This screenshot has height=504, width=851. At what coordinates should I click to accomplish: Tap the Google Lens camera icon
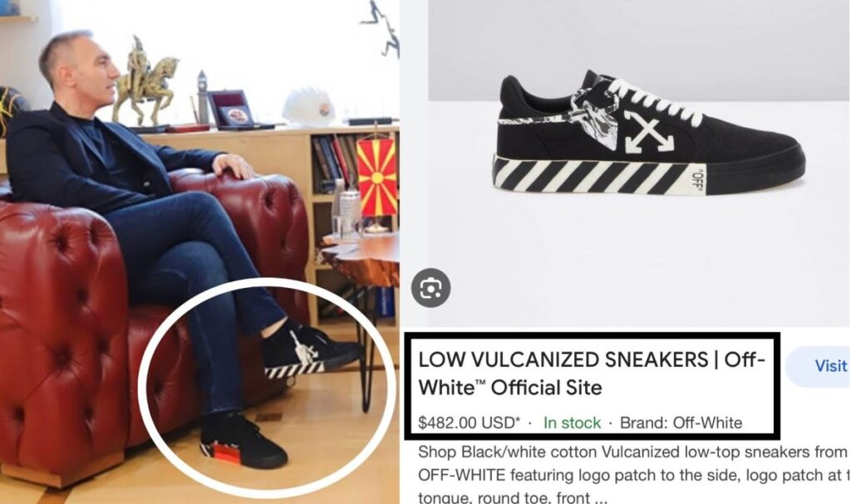click(x=430, y=287)
